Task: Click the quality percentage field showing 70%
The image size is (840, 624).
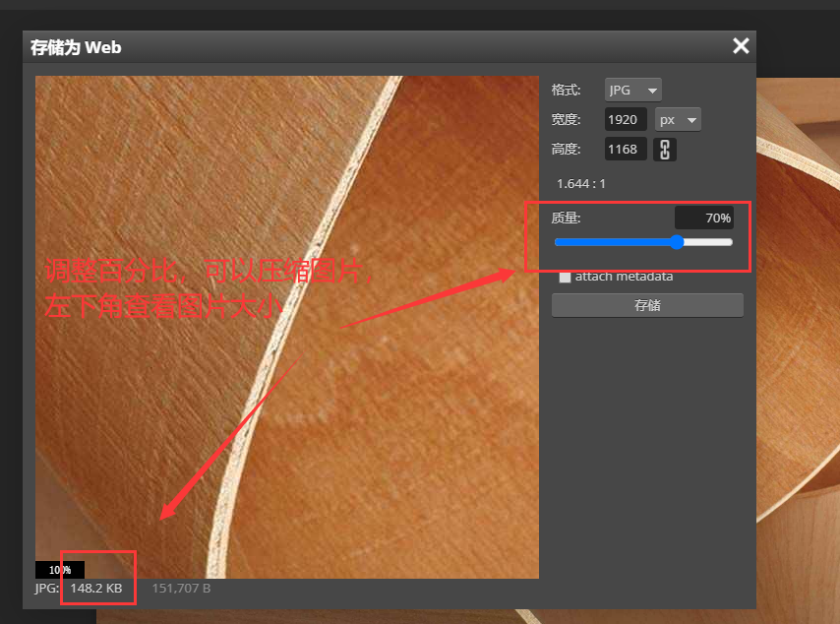Action: pos(704,218)
